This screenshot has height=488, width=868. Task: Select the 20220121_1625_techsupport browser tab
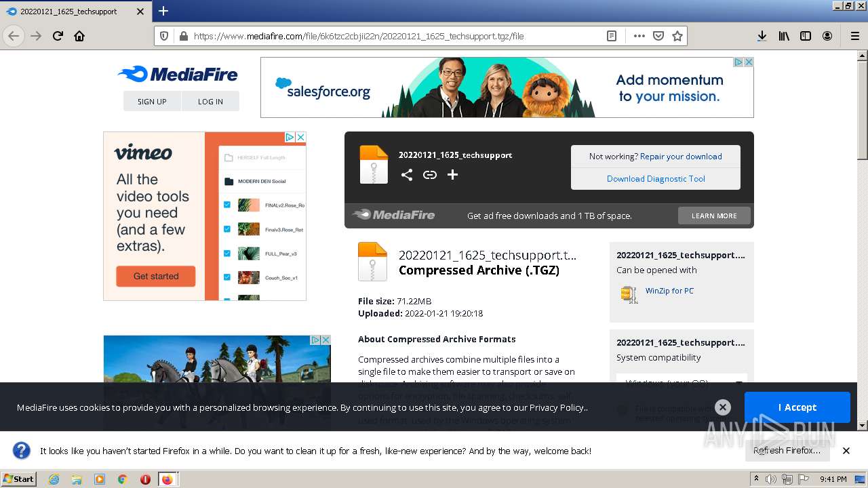click(76, 12)
